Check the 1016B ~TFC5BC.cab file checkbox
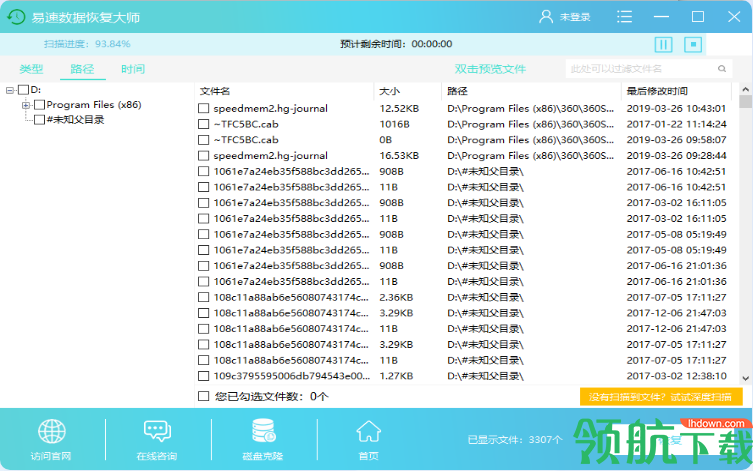The height and width of the screenshot is (471, 753). pos(204,124)
